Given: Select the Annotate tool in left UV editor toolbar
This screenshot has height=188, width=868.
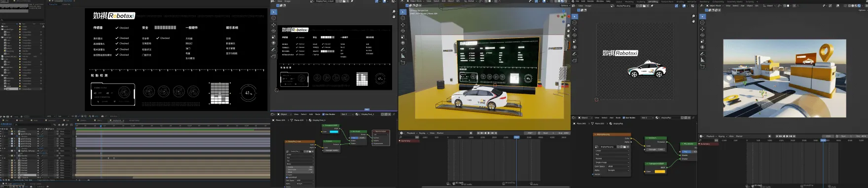Looking at the screenshot, I should coord(274,49).
